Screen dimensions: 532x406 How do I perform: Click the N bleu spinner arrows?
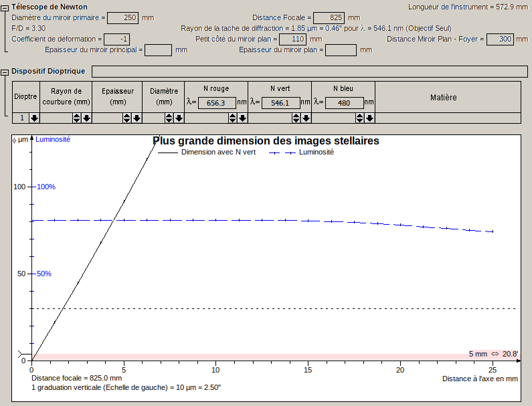(360, 118)
